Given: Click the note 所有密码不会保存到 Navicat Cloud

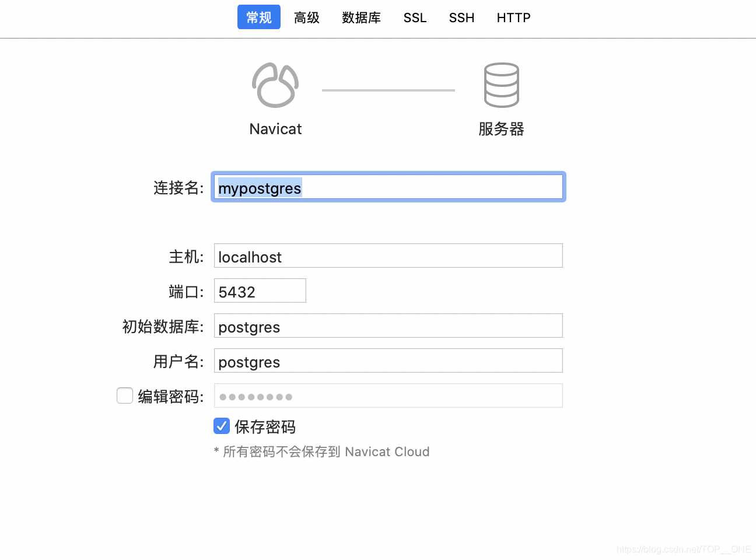Looking at the screenshot, I should click(x=322, y=452).
